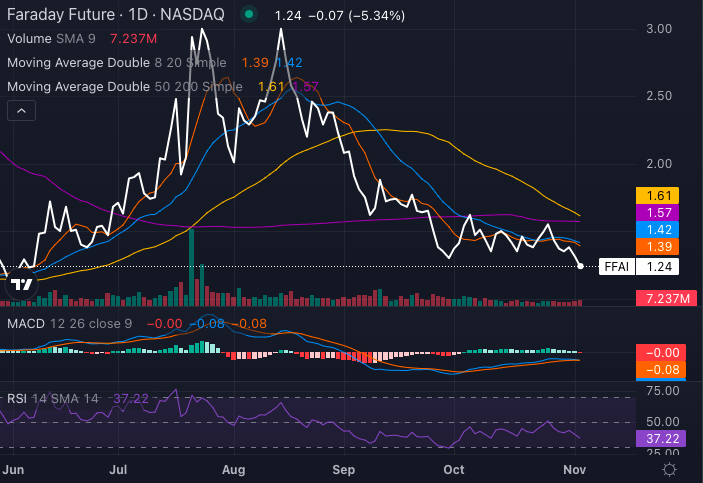This screenshot has width=703, height=483.
Task: Click the green market status dot
Action: click(250, 15)
